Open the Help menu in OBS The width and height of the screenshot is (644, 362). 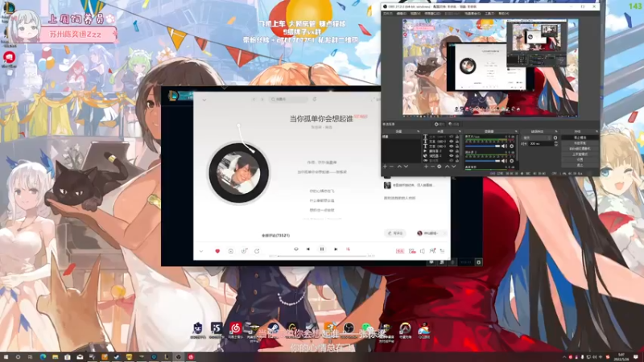[x=504, y=14]
